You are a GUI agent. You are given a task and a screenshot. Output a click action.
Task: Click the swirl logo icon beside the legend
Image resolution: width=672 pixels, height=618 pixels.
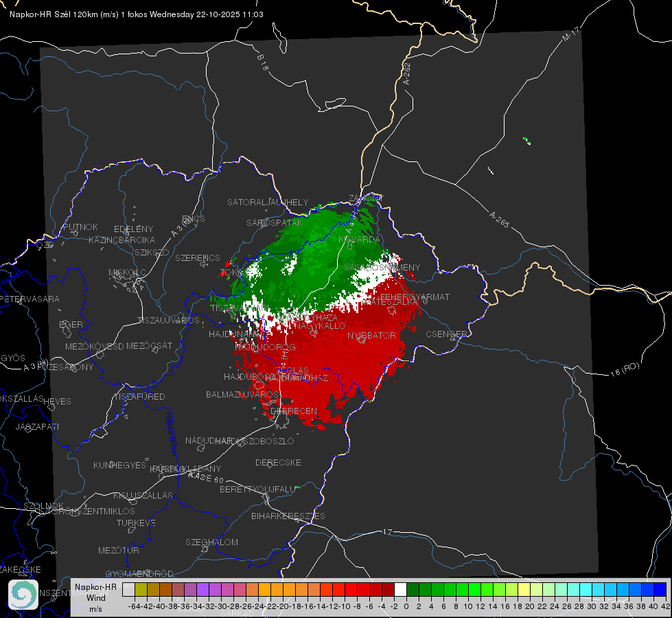(x=23, y=595)
